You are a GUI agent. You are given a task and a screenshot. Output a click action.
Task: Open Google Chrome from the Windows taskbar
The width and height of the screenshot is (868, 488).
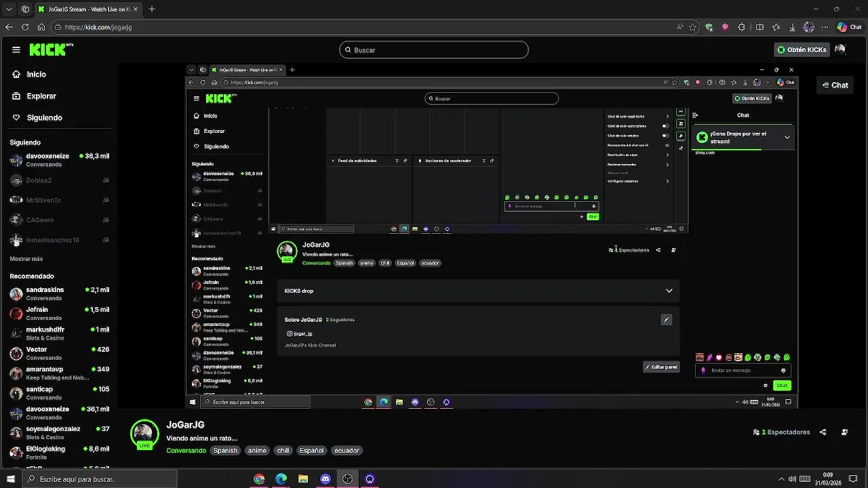pos(259,479)
